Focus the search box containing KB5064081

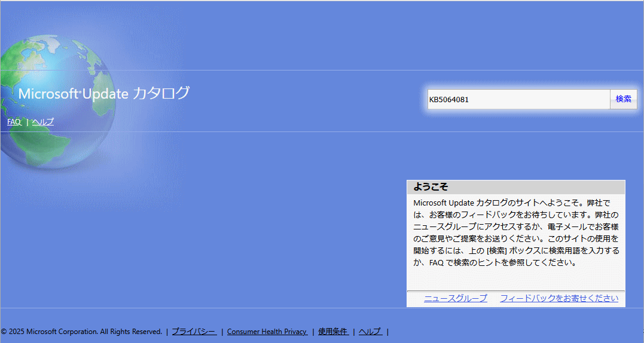tap(518, 99)
